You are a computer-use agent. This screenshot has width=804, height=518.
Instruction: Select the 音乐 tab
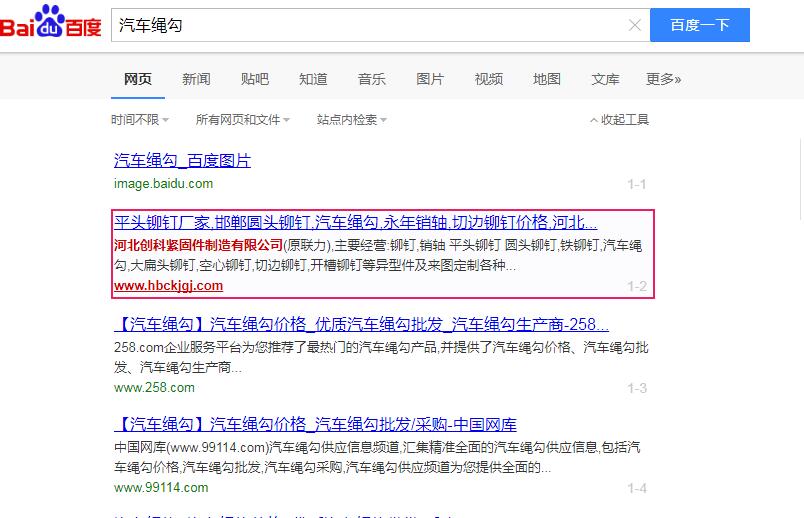point(372,79)
